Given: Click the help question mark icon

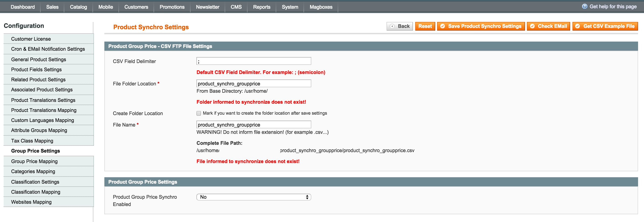Looking at the screenshot, I should tap(584, 7).
